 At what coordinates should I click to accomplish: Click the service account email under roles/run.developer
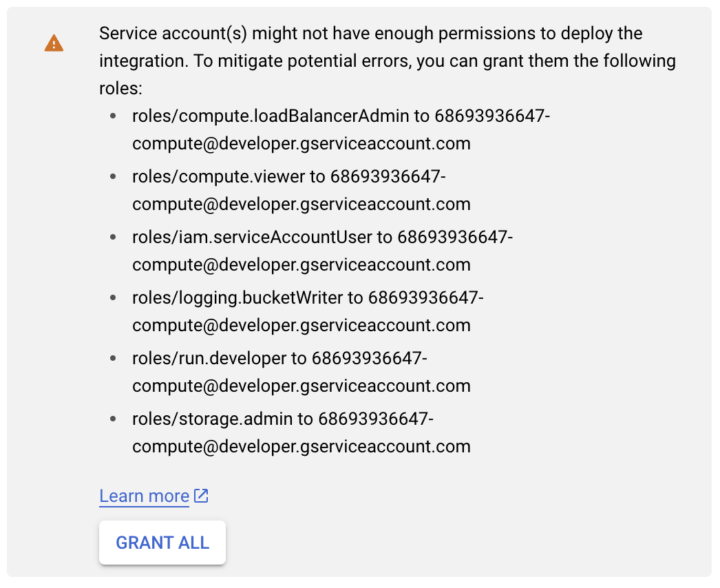pyautogui.click(x=301, y=386)
